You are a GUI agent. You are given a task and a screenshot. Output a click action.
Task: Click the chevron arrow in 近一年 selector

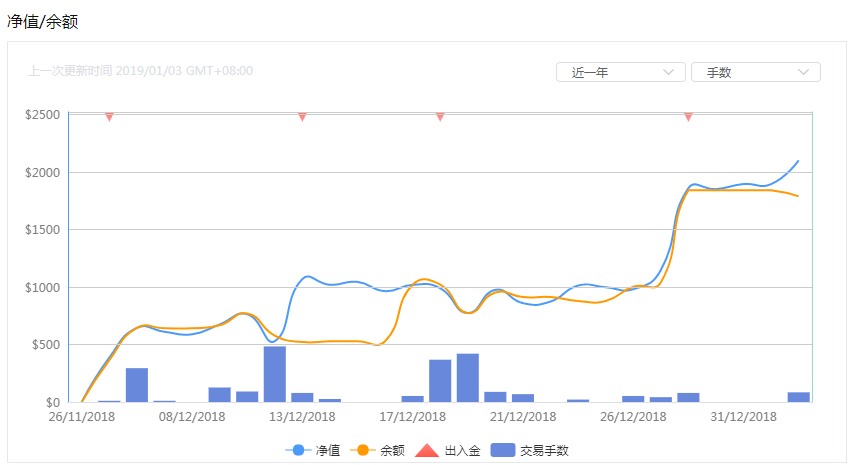[669, 72]
